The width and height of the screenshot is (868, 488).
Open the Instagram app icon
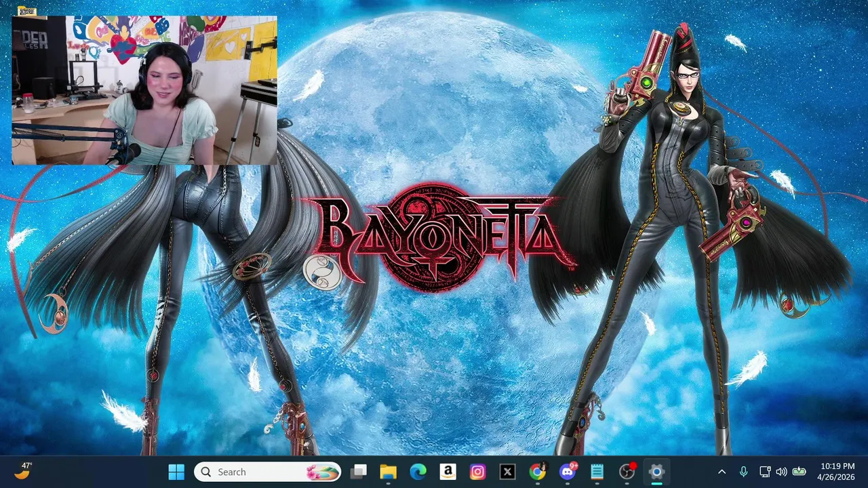(477, 472)
